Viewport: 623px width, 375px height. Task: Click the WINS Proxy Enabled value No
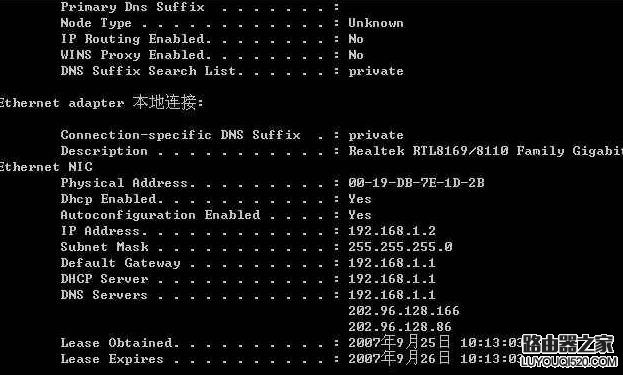coord(356,55)
